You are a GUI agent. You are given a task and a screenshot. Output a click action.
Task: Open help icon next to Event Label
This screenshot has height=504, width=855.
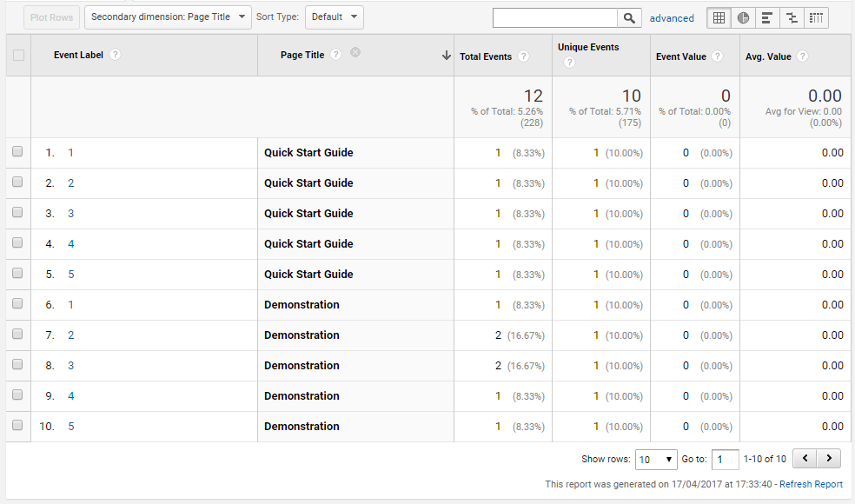(x=115, y=55)
